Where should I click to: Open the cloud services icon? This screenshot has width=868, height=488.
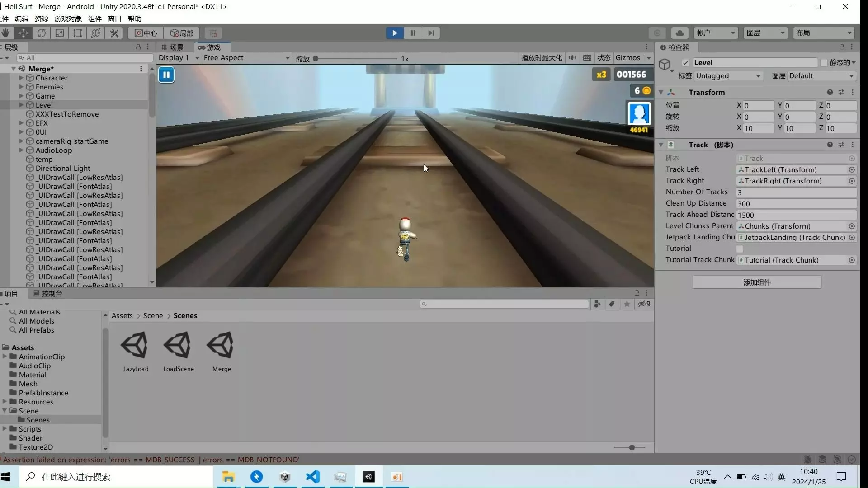click(679, 33)
